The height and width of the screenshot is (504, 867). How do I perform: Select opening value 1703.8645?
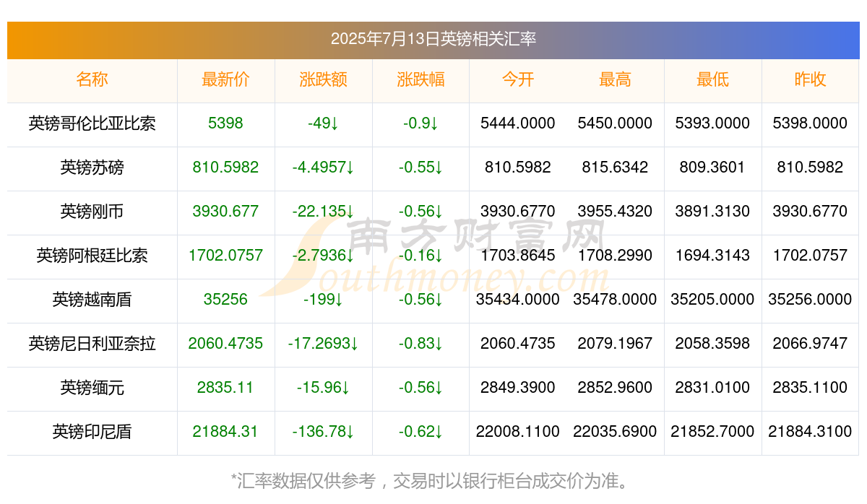click(x=518, y=256)
